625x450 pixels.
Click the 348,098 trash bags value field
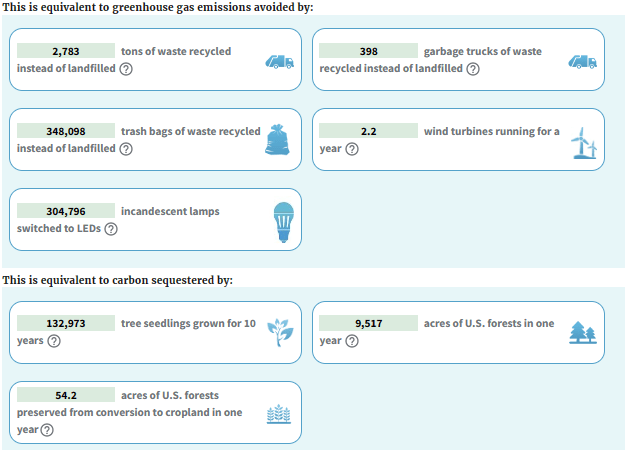tap(65, 131)
